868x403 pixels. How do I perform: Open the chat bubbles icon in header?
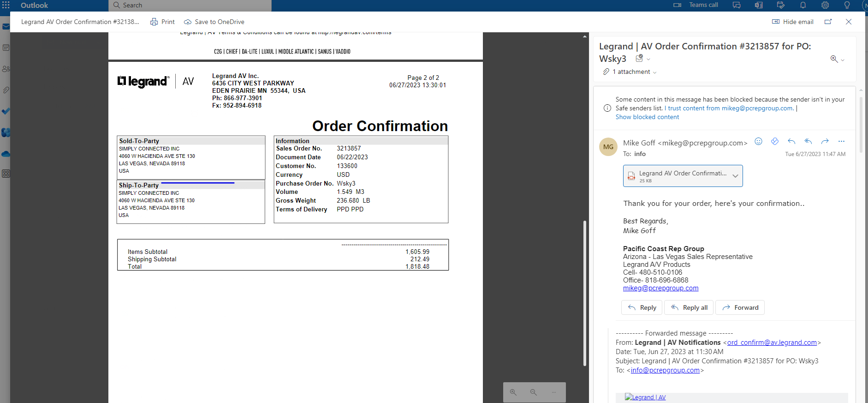pos(737,5)
